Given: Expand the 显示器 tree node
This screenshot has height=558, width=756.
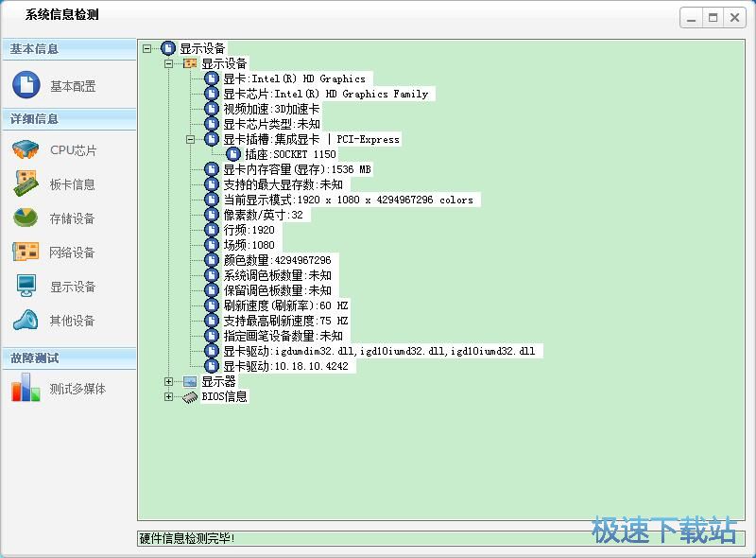Looking at the screenshot, I should (x=168, y=381).
